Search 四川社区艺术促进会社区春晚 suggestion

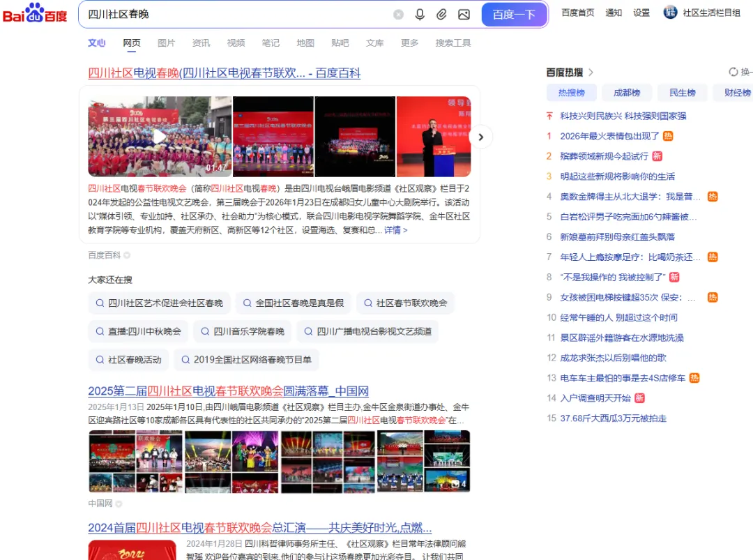point(160,303)
